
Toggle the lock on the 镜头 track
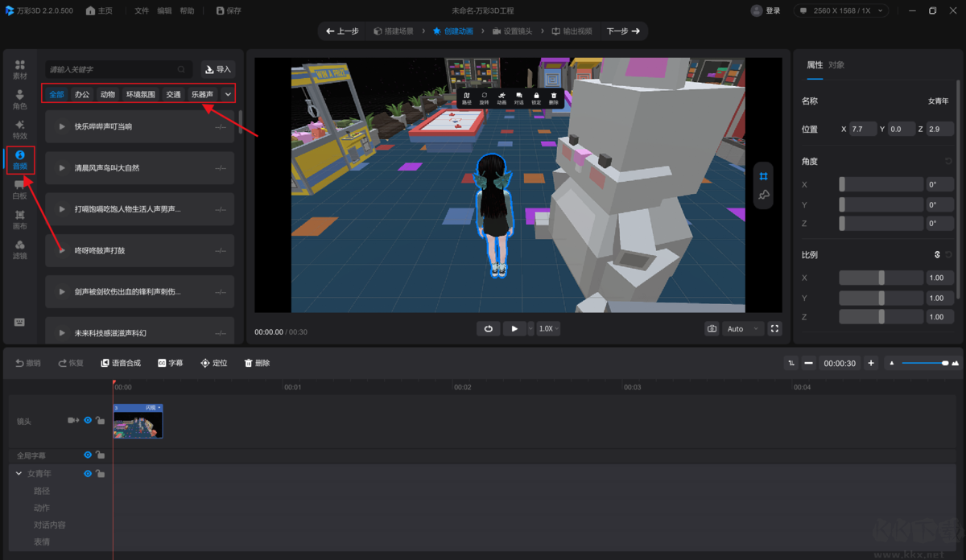100,421
